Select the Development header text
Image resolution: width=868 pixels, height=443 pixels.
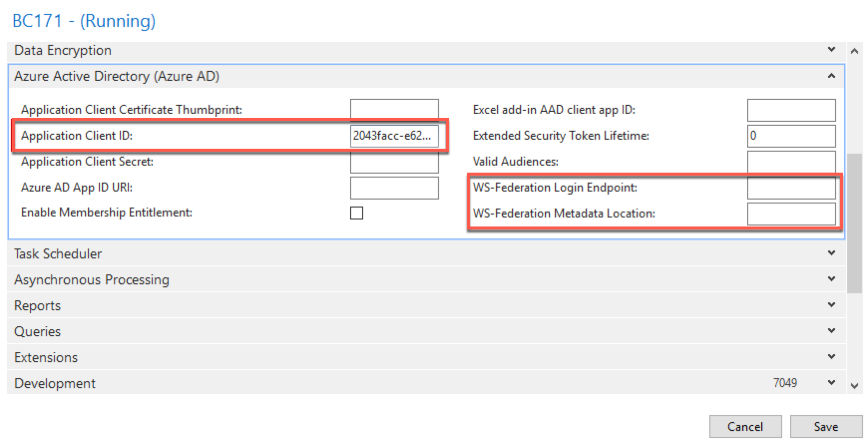coord(55,384)
